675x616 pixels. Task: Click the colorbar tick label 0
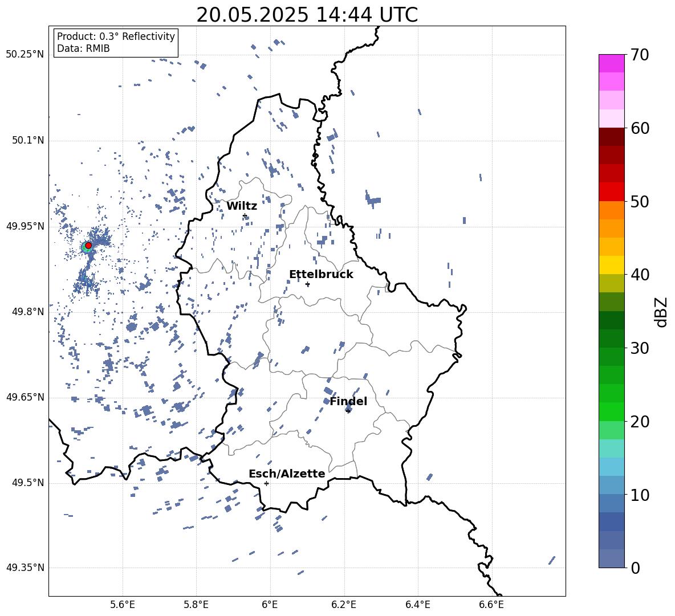(635, 568)
